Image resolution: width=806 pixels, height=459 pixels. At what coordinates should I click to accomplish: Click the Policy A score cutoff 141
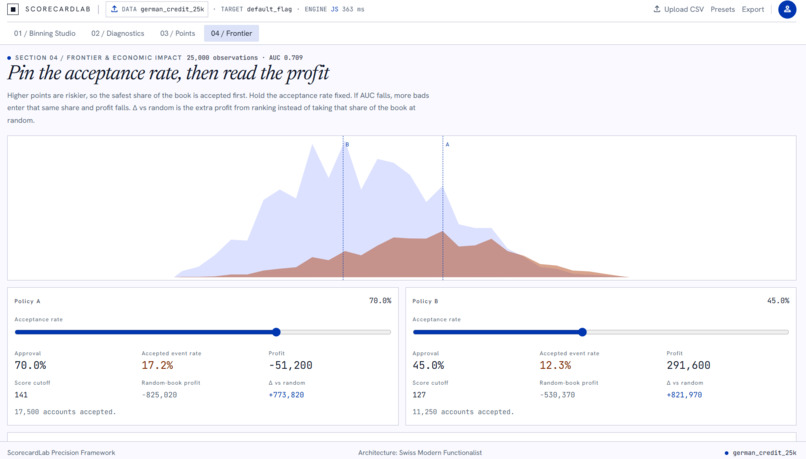coord(21,395)
